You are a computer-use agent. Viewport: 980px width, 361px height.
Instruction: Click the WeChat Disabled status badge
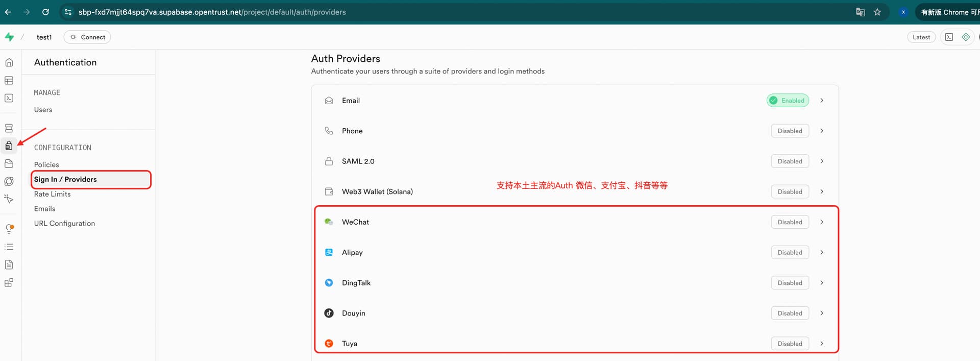click(x=790, y=222)
